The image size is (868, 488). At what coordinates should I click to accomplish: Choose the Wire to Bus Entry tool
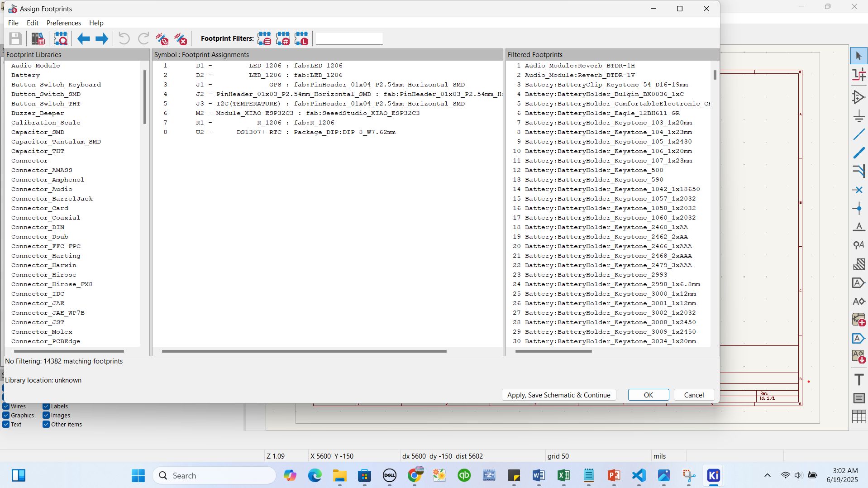(x=858, y=171)
